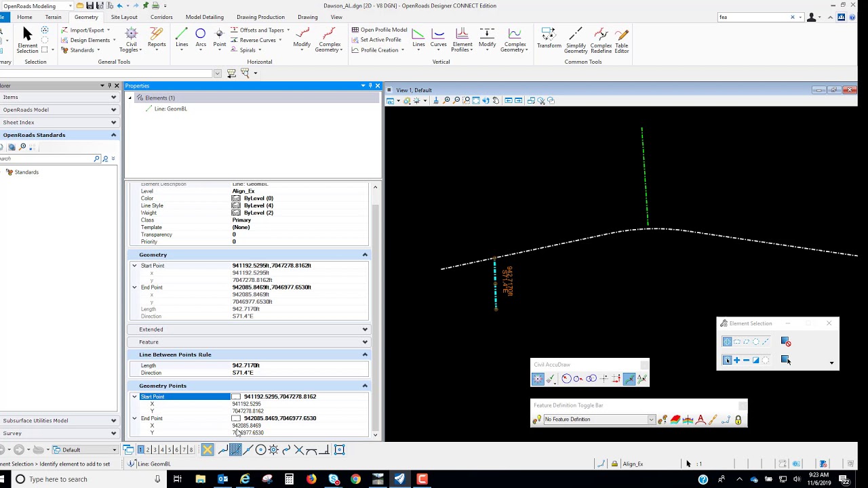Click the Transform tool
The height and width of the screenshot is (488, 868).
[x=549, y=38]
